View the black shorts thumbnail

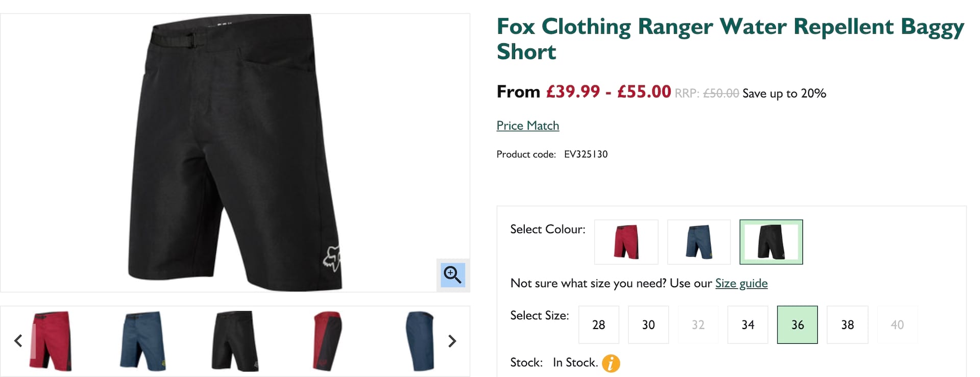tap(235, 341)
